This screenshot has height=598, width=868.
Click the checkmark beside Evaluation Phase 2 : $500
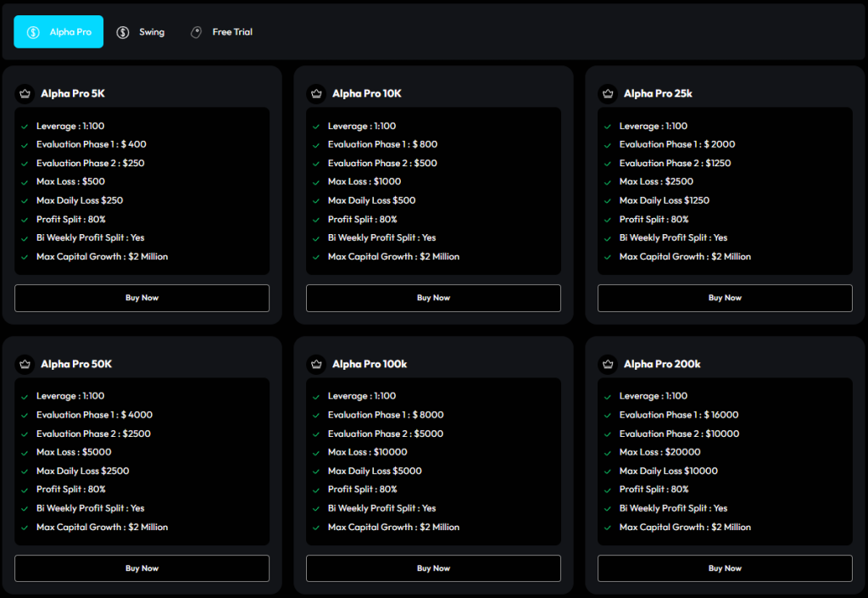pyautogui.click(x=316, y=164)
